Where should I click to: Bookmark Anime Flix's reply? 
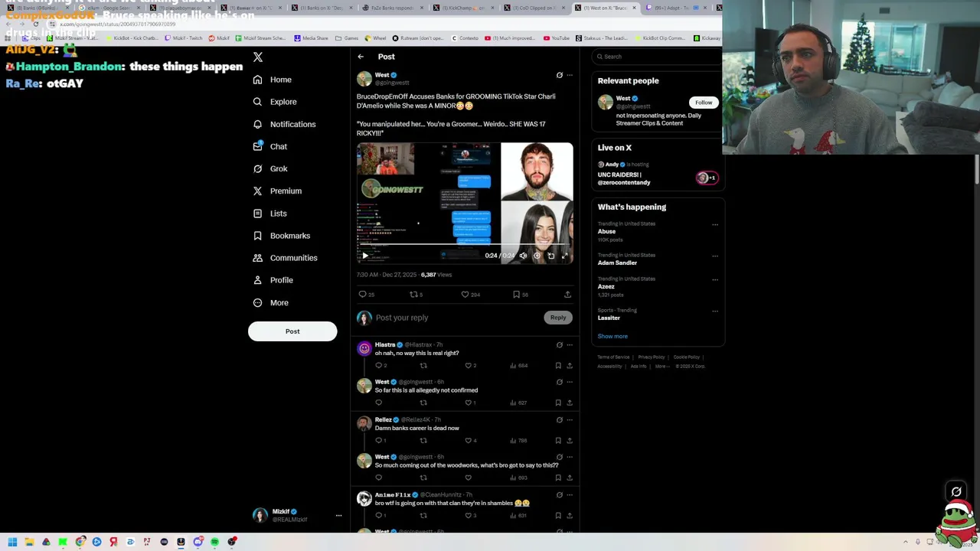click(558, 516)
